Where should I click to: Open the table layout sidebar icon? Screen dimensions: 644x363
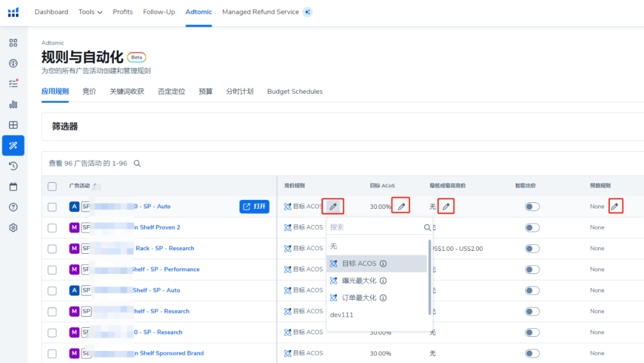(x=13, y=125)
